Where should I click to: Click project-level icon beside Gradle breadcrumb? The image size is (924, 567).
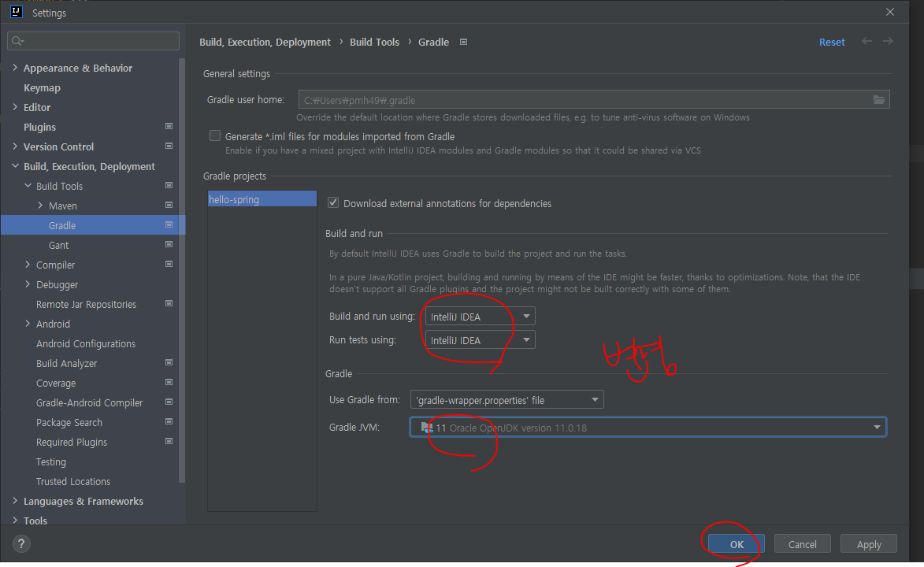point(464,42)
